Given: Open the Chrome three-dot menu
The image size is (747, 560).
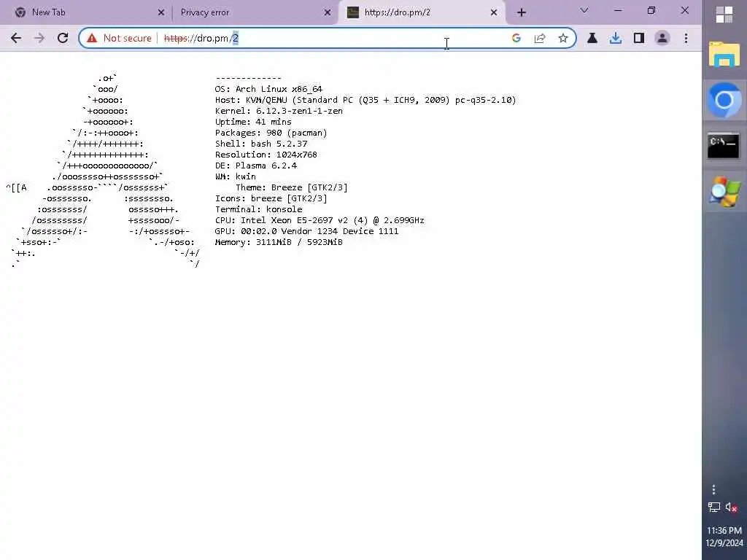Looking at the screenshot, I should (x=686, y=38).
